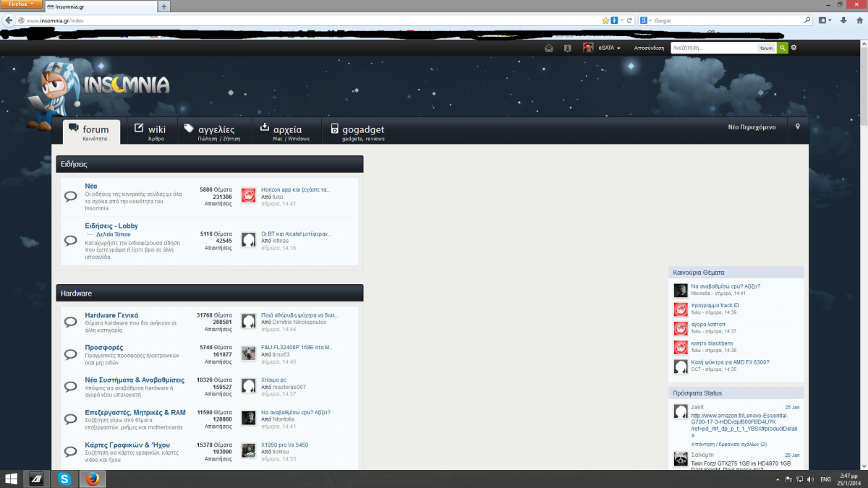Click the avatar beside Ποιά αθόρυβη ψύχτρα post
This screenshot has height=488, width=868.
(248, 321)
